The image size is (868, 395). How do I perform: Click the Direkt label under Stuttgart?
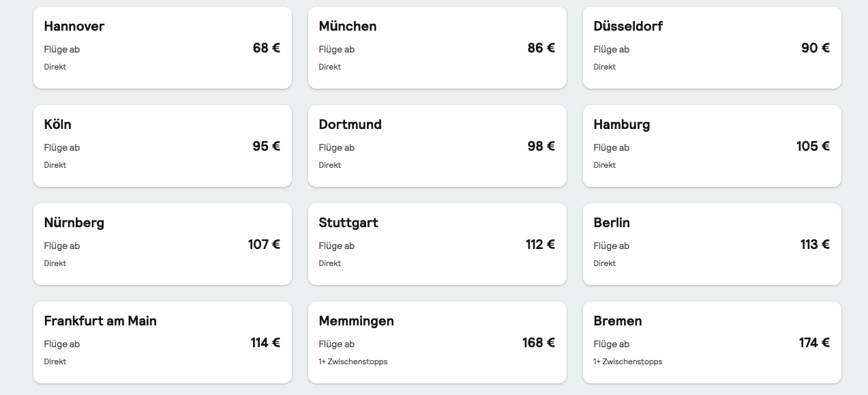click(x=330, y=263)
